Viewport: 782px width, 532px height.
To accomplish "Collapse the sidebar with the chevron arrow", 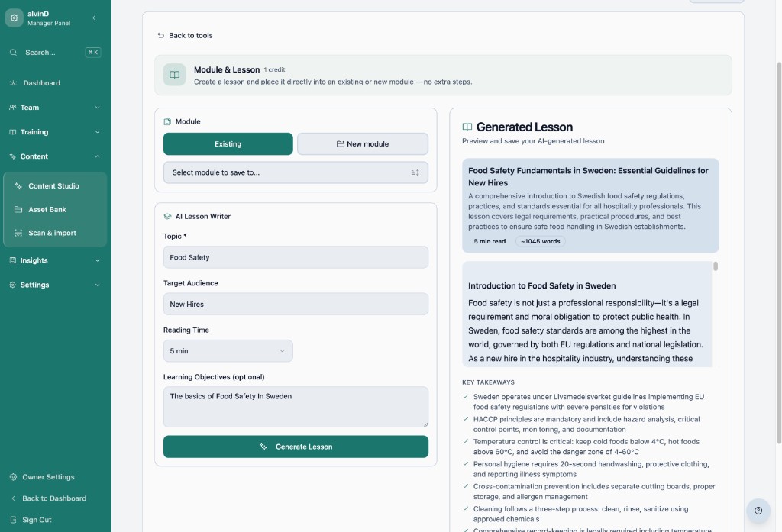I will [x=94, y=18].
